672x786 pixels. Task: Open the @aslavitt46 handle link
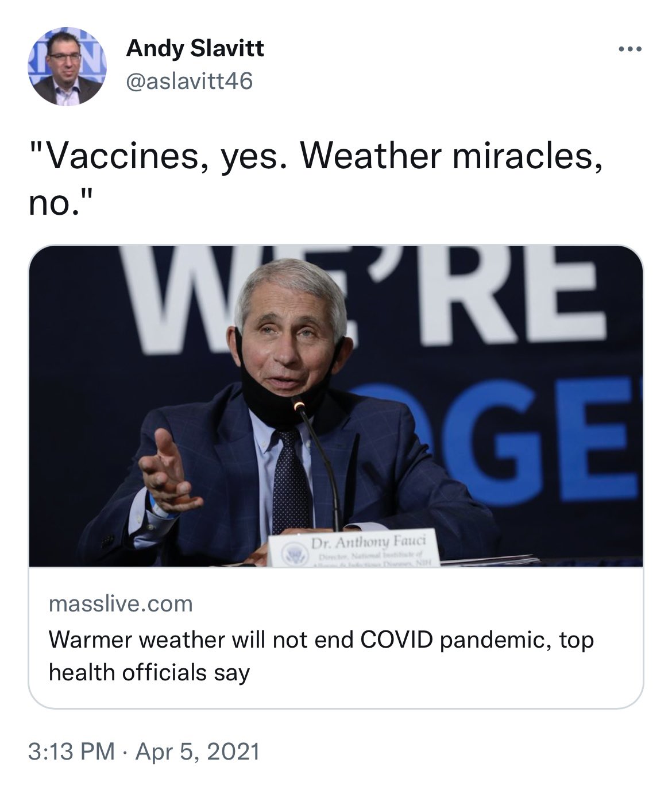click(189, 81)
